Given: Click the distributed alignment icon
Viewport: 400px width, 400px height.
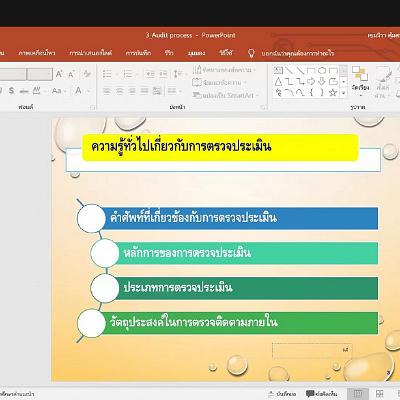Looking at the screenshot, I should [x=157, y=90].
